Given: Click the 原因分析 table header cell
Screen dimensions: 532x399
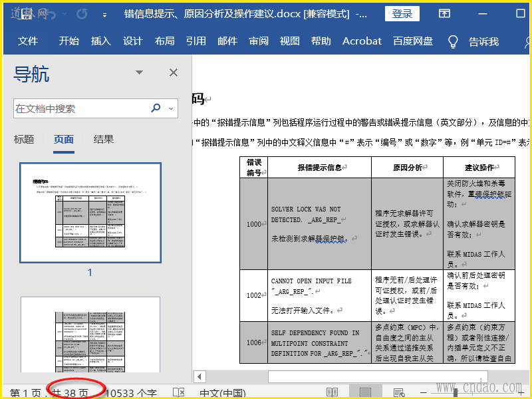Looking at the screenshot, I should coord(407,168).
